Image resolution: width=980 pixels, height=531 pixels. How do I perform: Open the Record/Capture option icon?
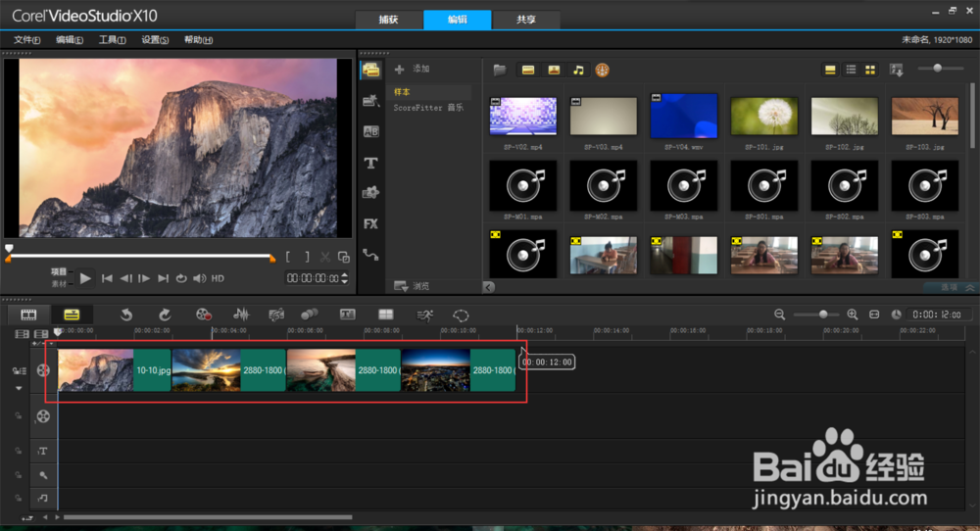coord(203,314)
